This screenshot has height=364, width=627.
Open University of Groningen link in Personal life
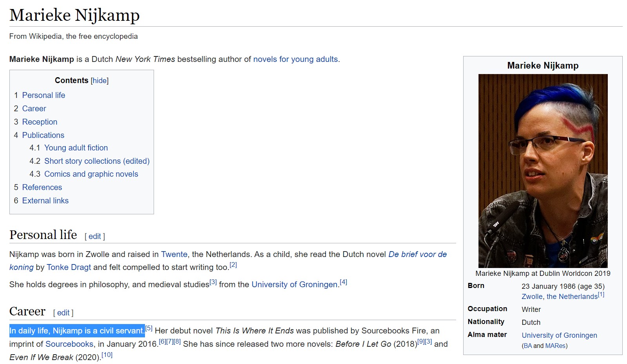point(294,284)
